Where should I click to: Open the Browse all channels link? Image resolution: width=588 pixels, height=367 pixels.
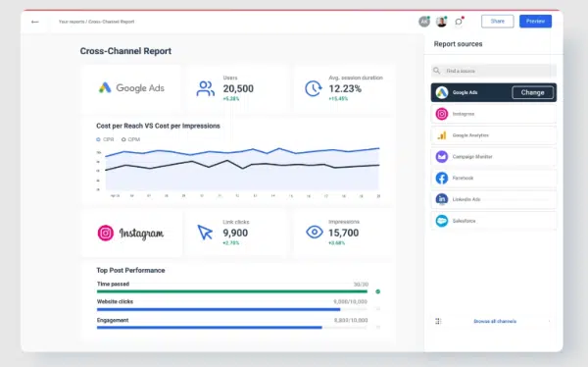click(x=495, y=321)
